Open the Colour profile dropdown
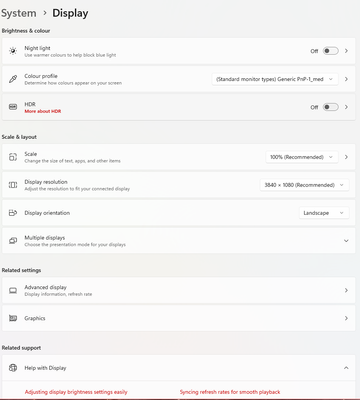 tap(275, 79)
